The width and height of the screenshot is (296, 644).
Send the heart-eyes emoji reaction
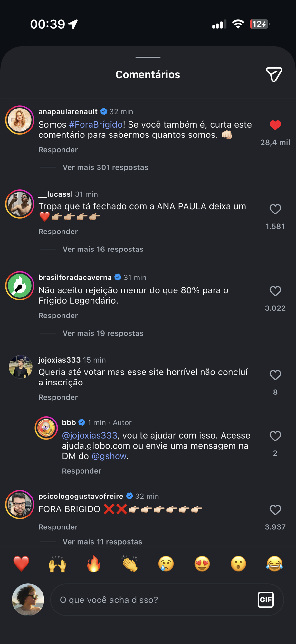(x=202, y=564)
